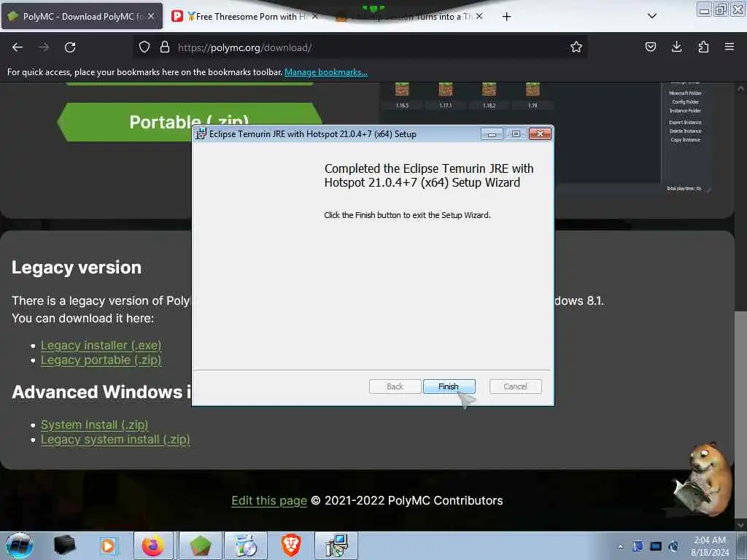Open the Brave browser taskbar icon
Viewport: 747px width, 560px height.
pyautogui.click(x=290, y=545)
